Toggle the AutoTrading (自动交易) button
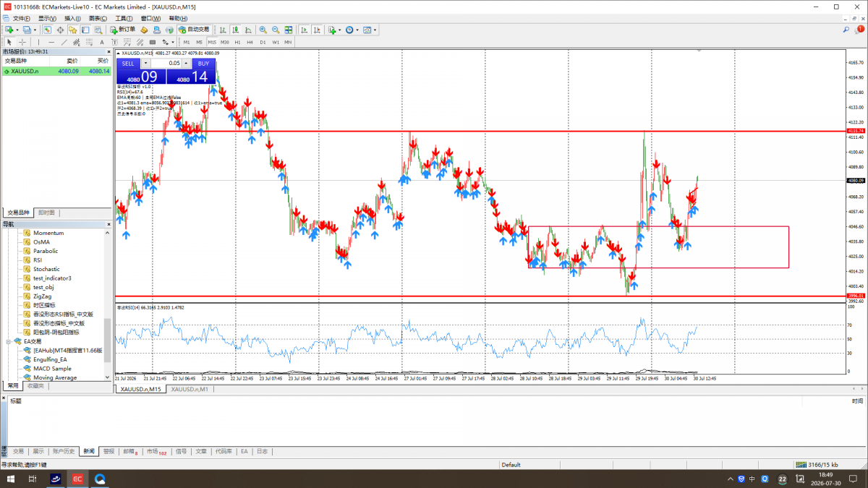 point(194,30)
